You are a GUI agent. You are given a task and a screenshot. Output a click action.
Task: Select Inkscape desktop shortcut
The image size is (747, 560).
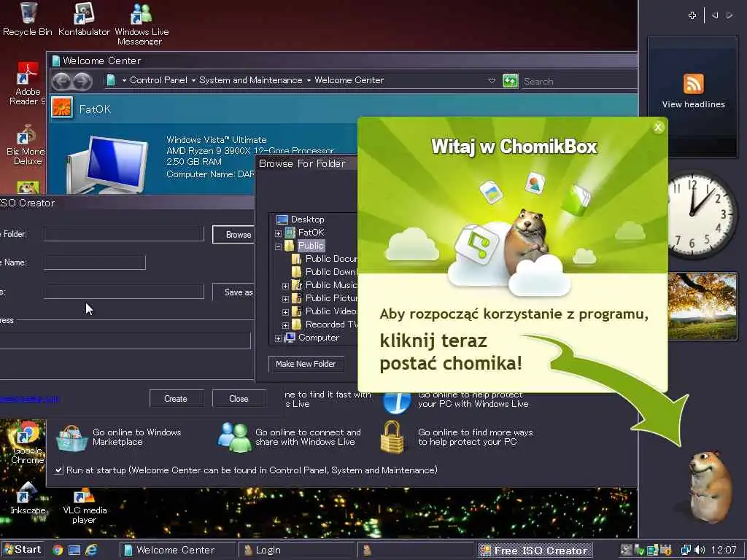tap(28, 498)
